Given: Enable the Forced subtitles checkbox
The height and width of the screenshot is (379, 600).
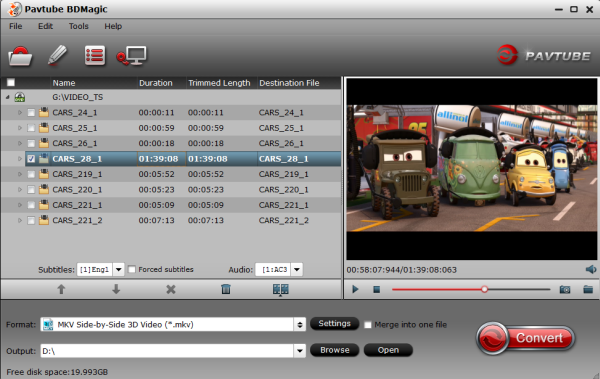Looking at the screenshot, I should (132, 270).
